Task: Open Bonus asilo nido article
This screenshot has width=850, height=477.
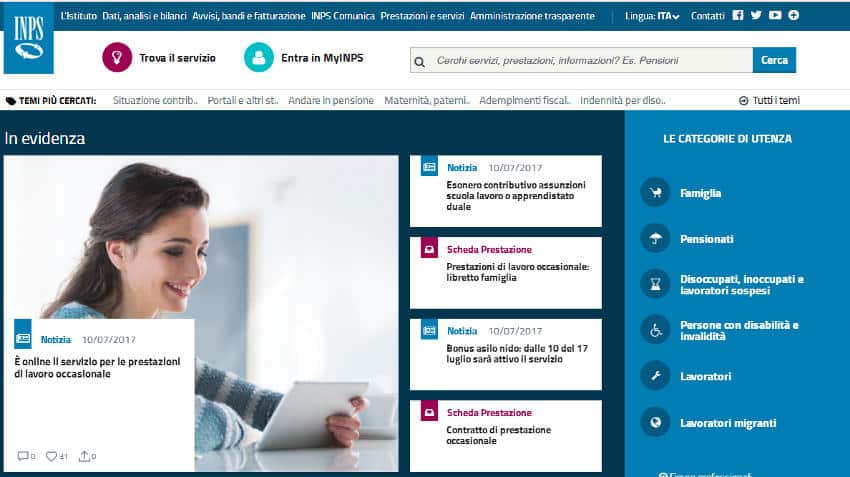Action: [517, 353]
